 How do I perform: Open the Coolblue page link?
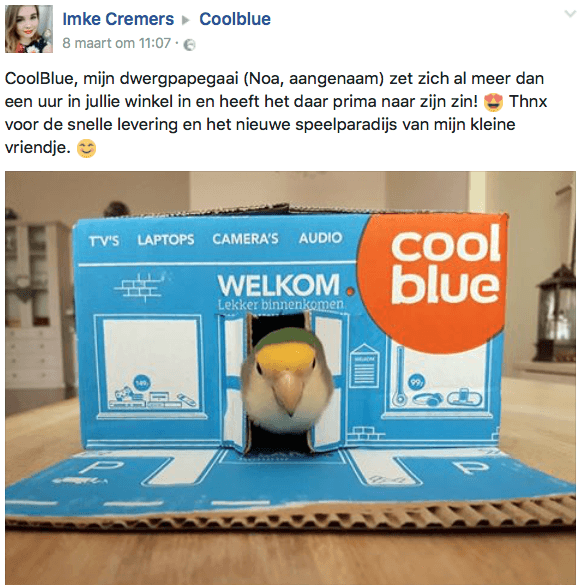coord(235,19)
